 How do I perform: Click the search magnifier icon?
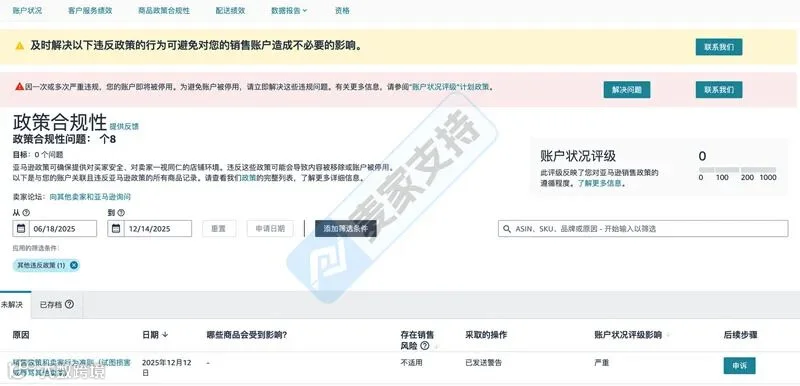point(507,229)
